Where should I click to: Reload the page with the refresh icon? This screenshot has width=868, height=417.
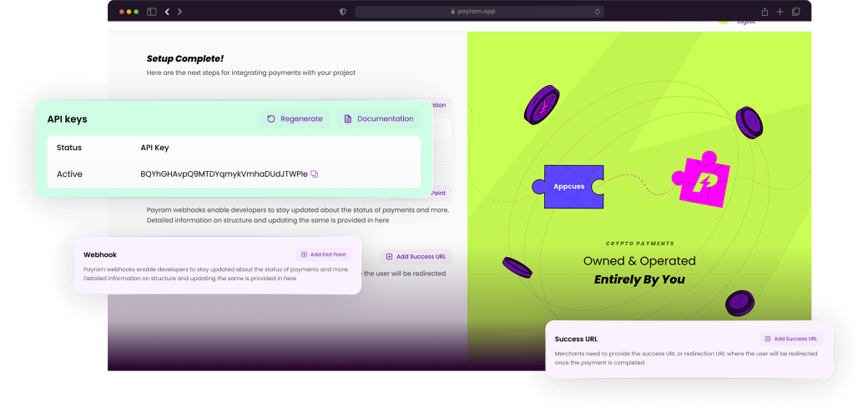click(598, 12)
